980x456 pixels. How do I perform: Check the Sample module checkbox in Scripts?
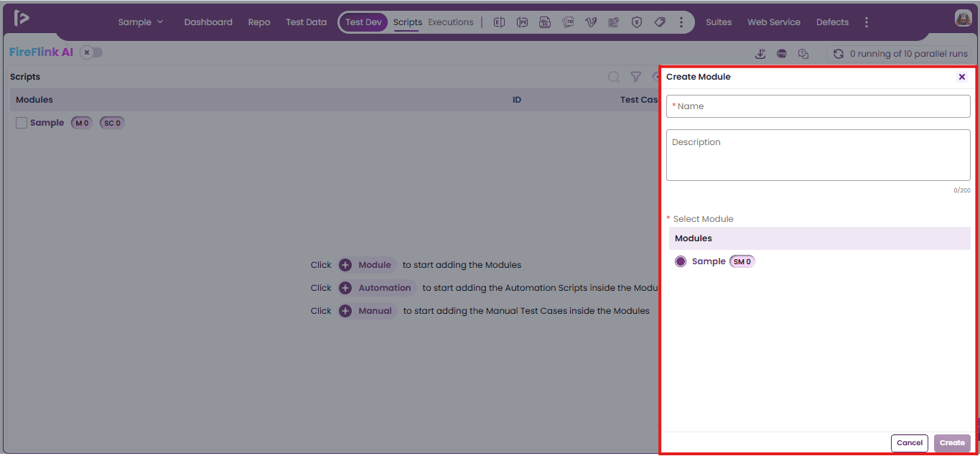coord(22,123)
